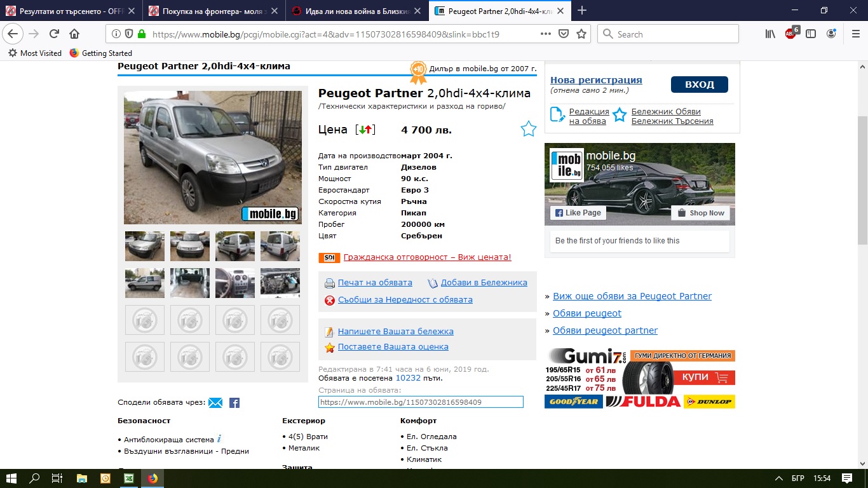Click the Firefox reload page button
Screen dimensions: 868x488
54,34
